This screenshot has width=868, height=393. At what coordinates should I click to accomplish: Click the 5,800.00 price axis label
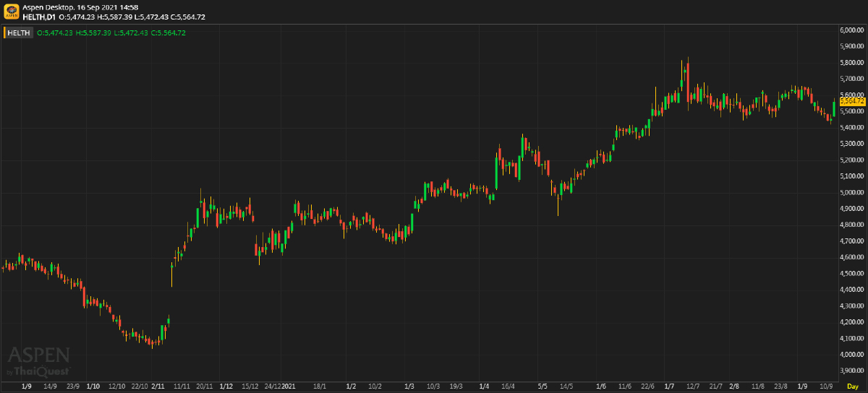coord(853,63)
